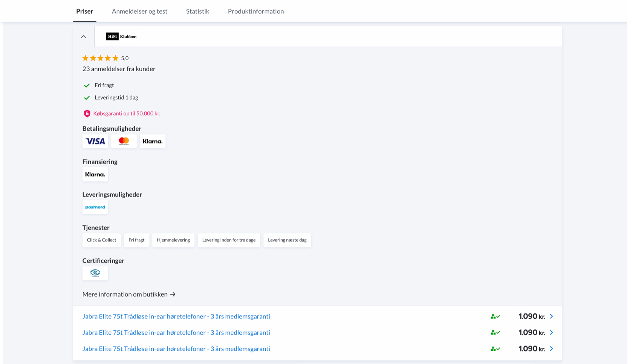Click third row's 1.090 kr. price
The width and height of the screenshot is (627, 364).
pyautogui.click(x=532, y=349)
